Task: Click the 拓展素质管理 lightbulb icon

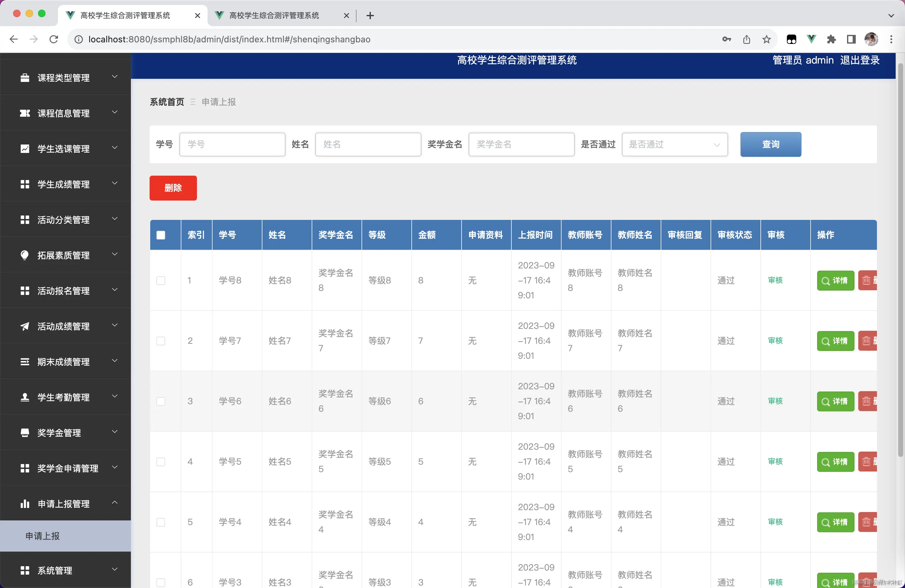Action: click(x=25, y=255)
